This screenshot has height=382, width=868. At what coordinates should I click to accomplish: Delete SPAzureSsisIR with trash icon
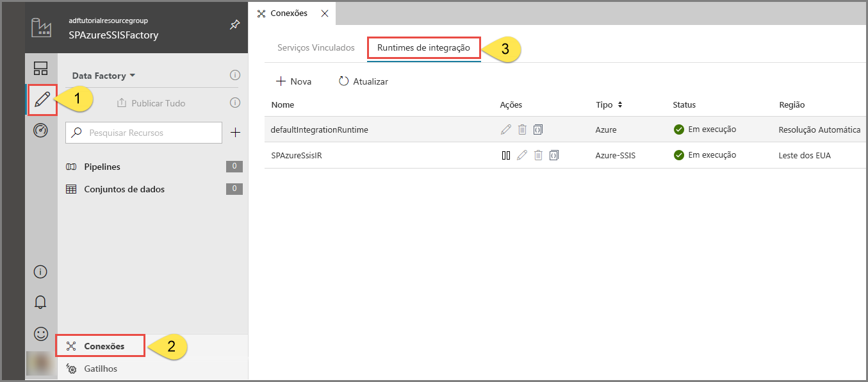(538, 155)
